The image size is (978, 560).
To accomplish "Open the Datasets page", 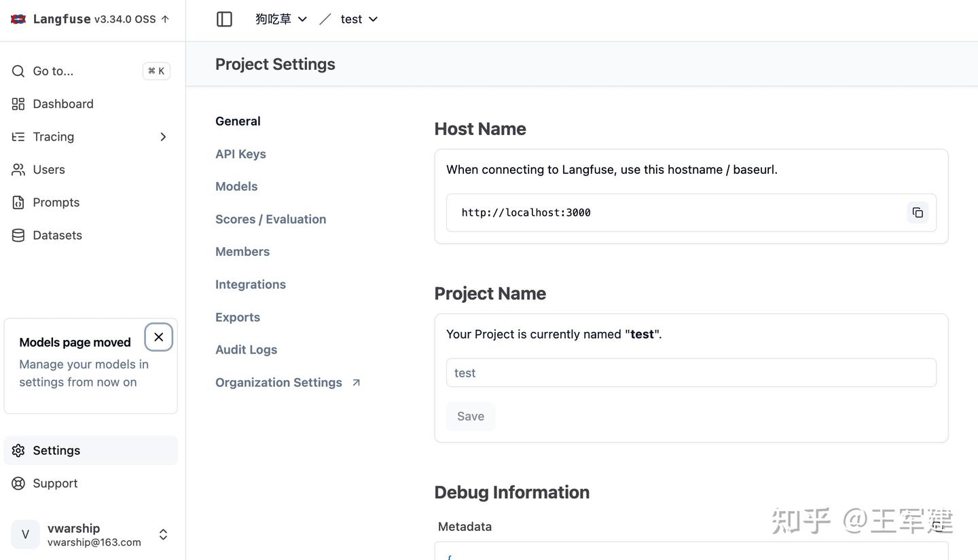I will [57, 235].
